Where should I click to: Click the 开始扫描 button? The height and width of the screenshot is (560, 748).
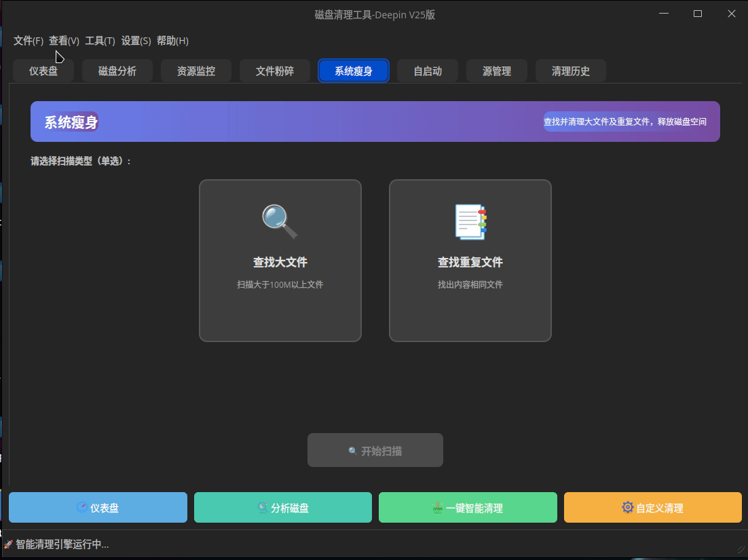[x=375, y=450]
